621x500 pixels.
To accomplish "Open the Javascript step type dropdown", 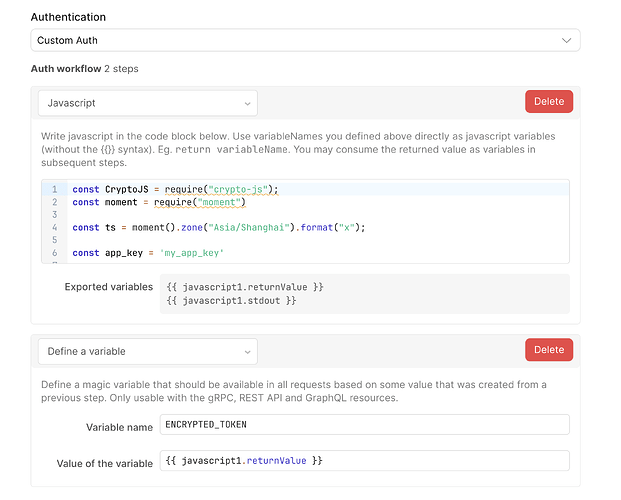I will point(147,102).
